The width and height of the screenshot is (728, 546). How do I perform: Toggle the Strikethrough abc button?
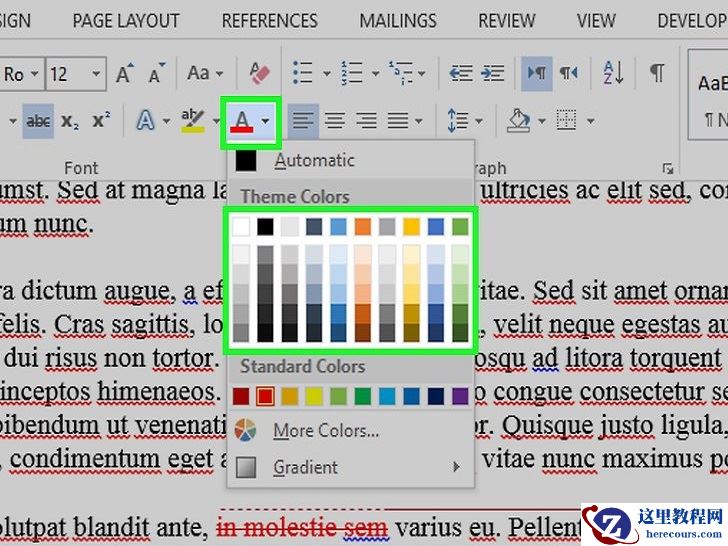pyautogui.click(x=38, y=121)
